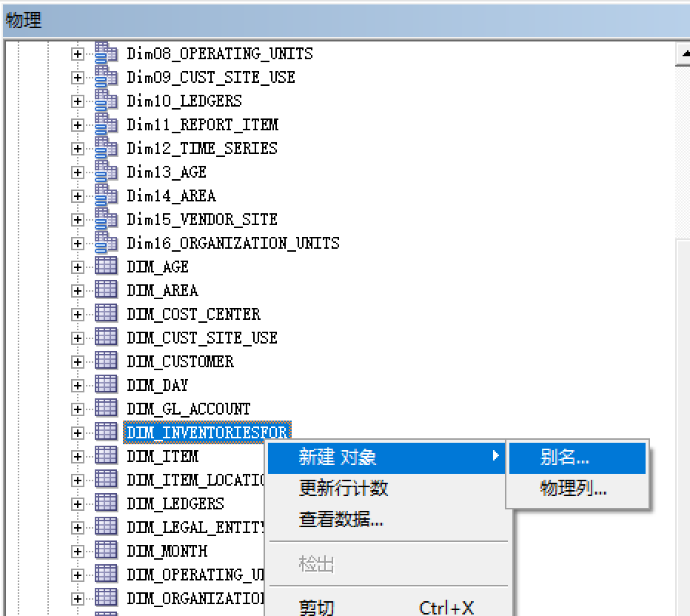
Task: Select 查看数据... in context menu
Action: [x=341, y=520]
